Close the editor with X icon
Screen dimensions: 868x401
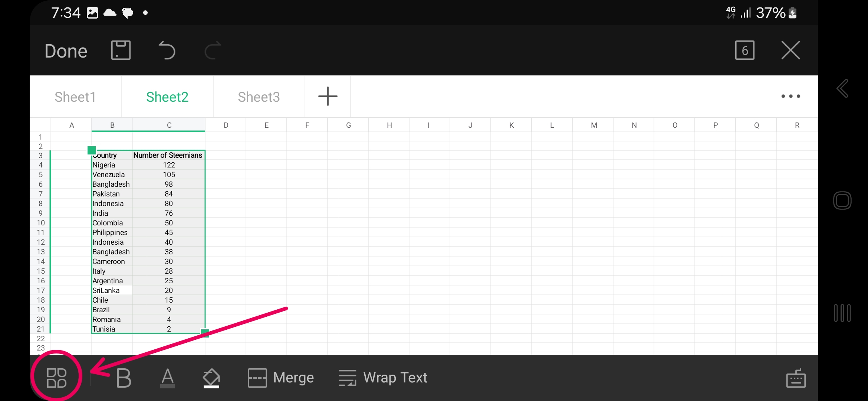790,50
